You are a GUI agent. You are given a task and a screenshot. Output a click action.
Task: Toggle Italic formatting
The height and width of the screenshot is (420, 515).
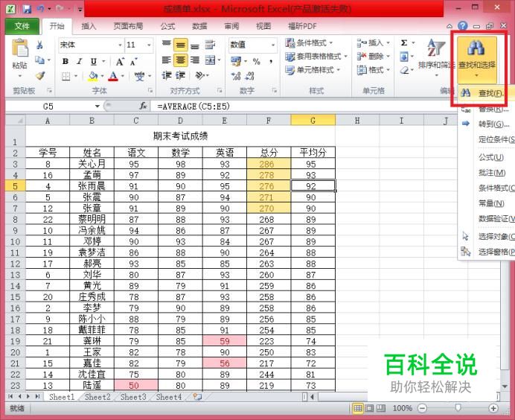pos(79,61)
